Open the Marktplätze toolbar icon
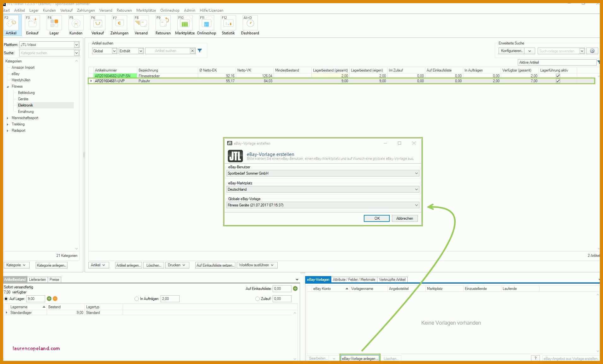Screen dimensions: 603x364 coord(185,25)
